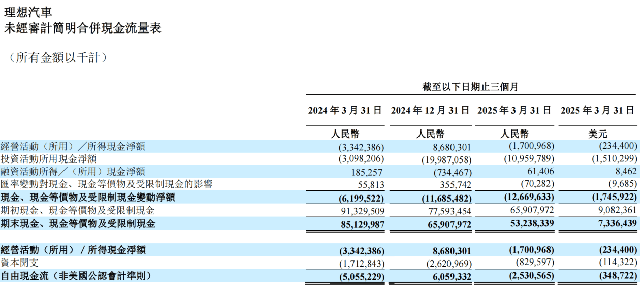Click the column header 2024年3月31日

(x=344, y=110)
